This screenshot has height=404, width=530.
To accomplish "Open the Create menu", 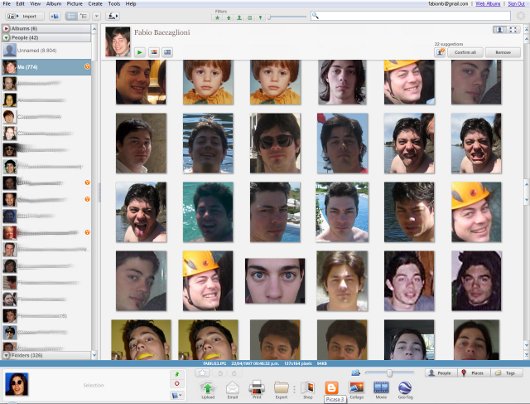I will click(x=95, y=4).
